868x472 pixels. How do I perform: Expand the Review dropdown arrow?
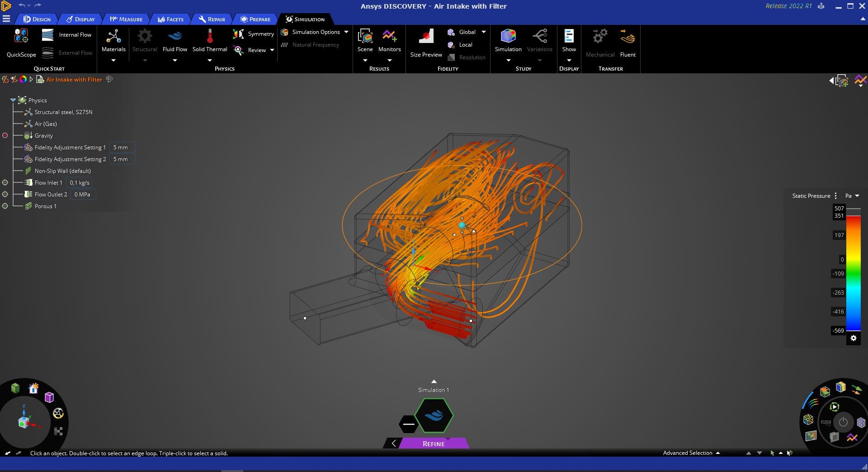(x=272, y=50)
